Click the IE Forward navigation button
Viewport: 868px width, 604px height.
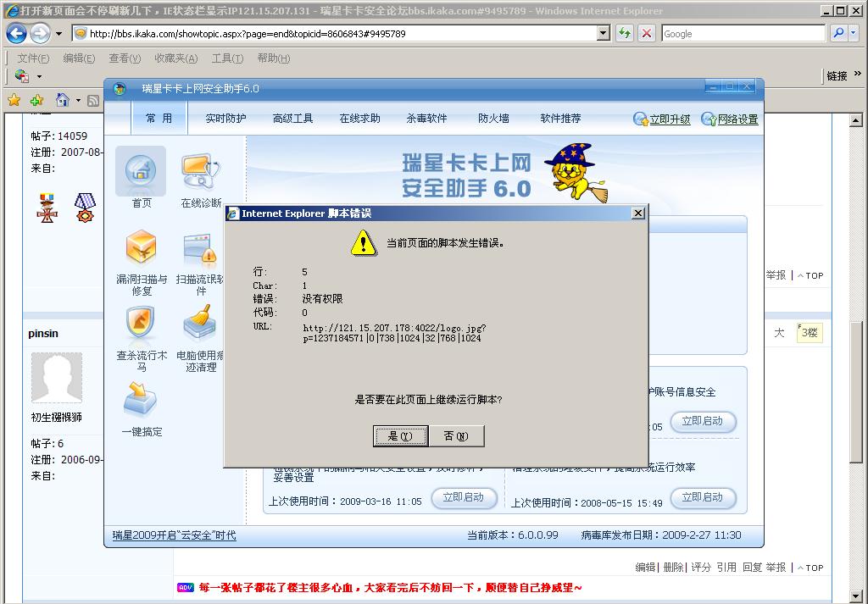tap(40, 34)
